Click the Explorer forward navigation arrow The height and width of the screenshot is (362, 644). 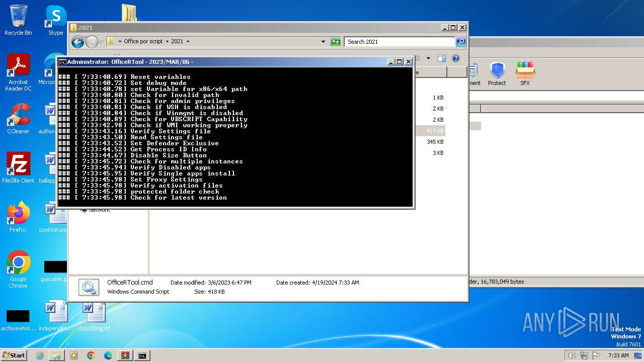click(x=92, y=42)
